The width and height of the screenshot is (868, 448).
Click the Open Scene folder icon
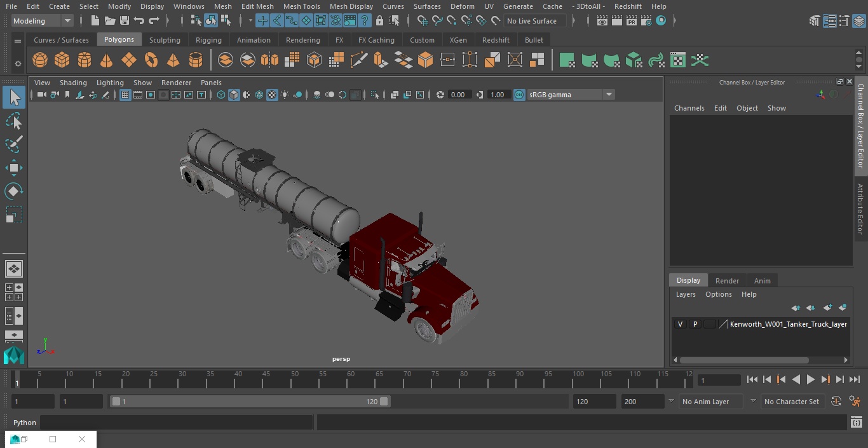tap(110, 21)
